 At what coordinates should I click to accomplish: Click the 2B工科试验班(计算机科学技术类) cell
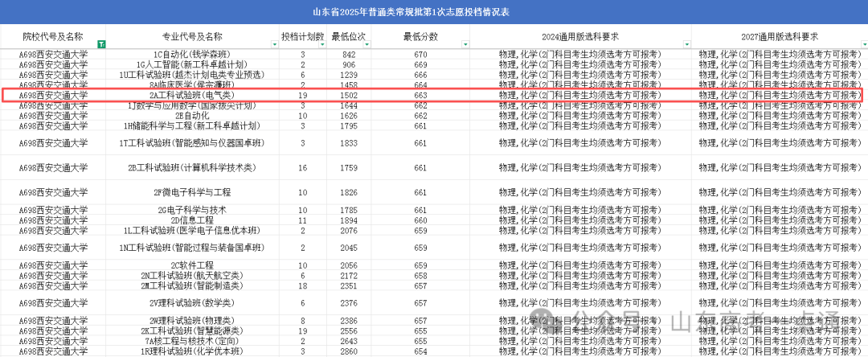pos(192,168)
